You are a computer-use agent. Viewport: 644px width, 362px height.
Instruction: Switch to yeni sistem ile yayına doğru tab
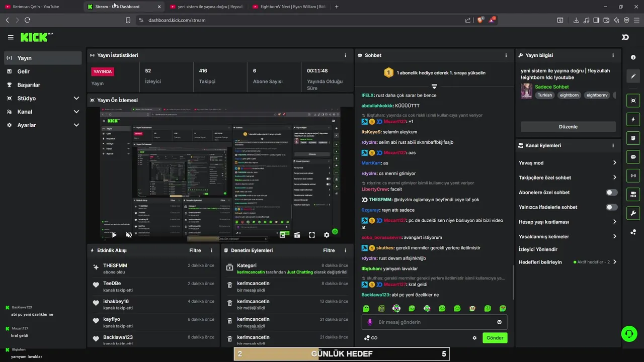(x=206, y=7)
